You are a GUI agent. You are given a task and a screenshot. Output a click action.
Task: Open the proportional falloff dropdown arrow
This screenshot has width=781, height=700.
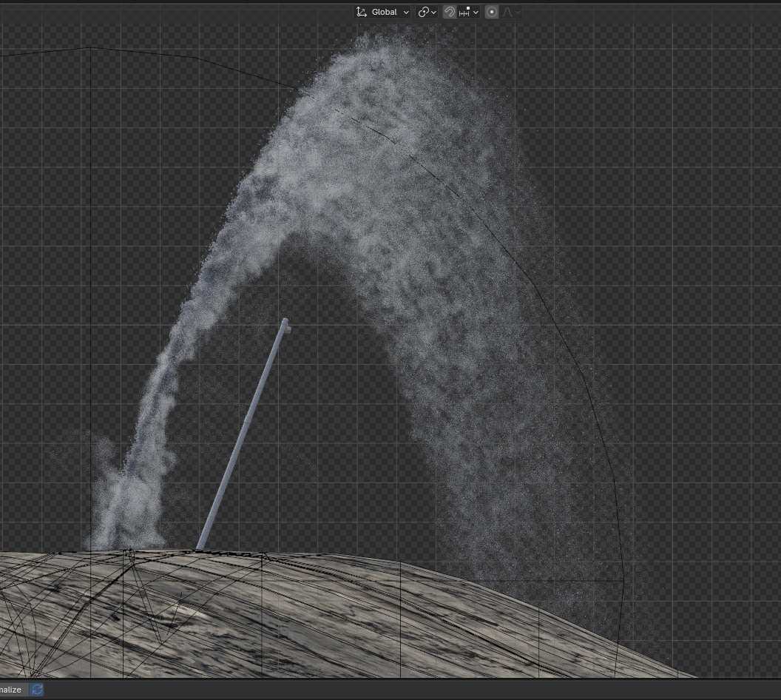[518, 13]
